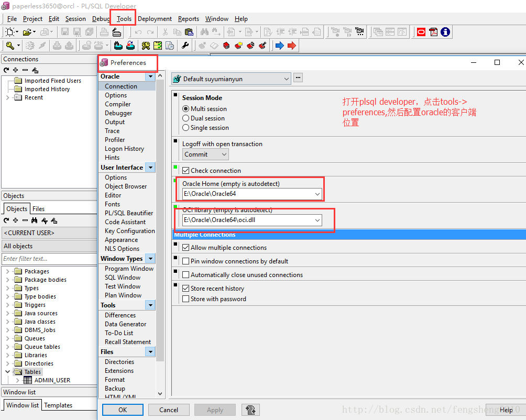Switch to the Files tab in Objects
Viewport: 526px width, 420px height.
38,209
